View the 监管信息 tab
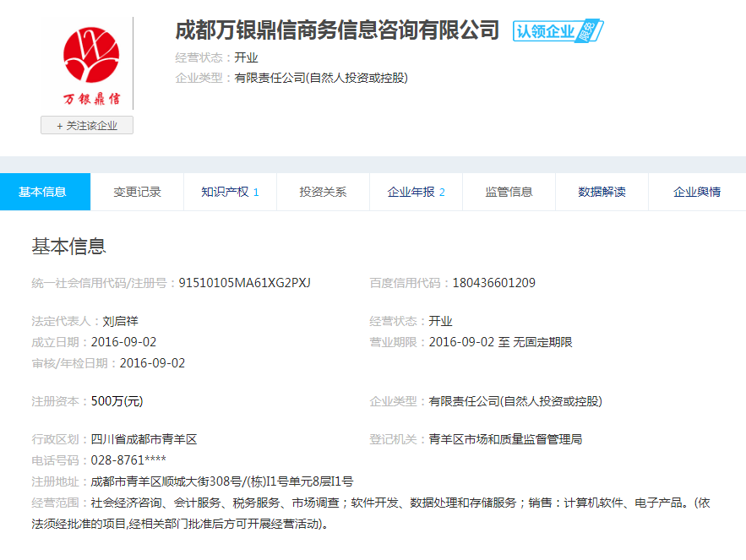Viewport: 746px width, 560px height. point(509,192)
